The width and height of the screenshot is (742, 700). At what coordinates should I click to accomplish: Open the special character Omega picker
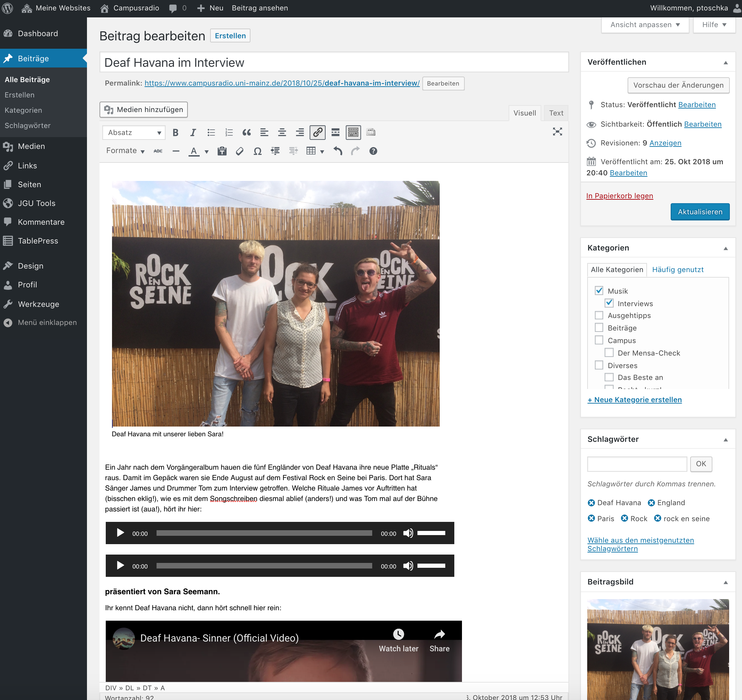tap(257, 151)
